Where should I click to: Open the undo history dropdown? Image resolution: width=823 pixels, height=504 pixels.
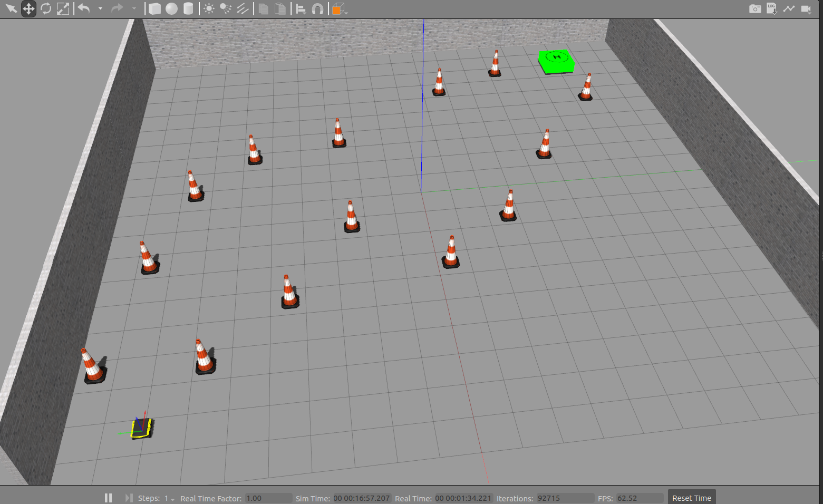100,9
